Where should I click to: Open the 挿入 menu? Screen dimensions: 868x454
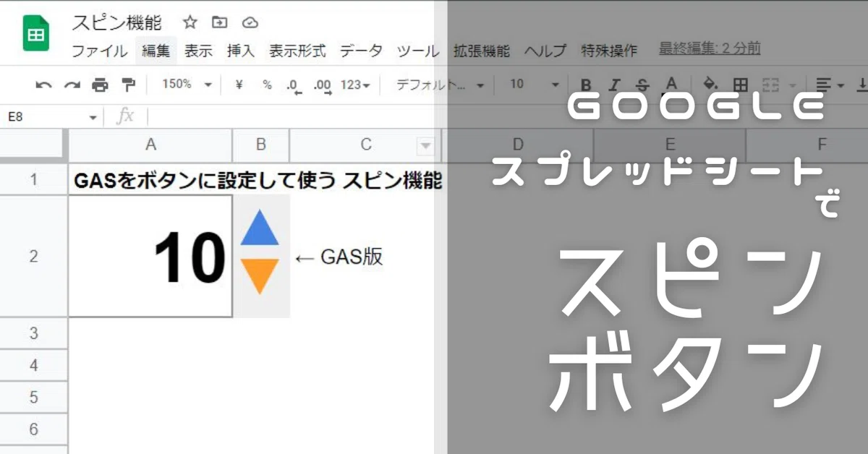tap(241, 51)
